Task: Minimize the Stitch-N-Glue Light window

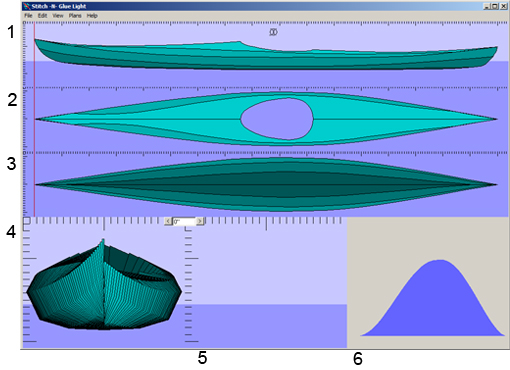Action: (x=488, y=6)
